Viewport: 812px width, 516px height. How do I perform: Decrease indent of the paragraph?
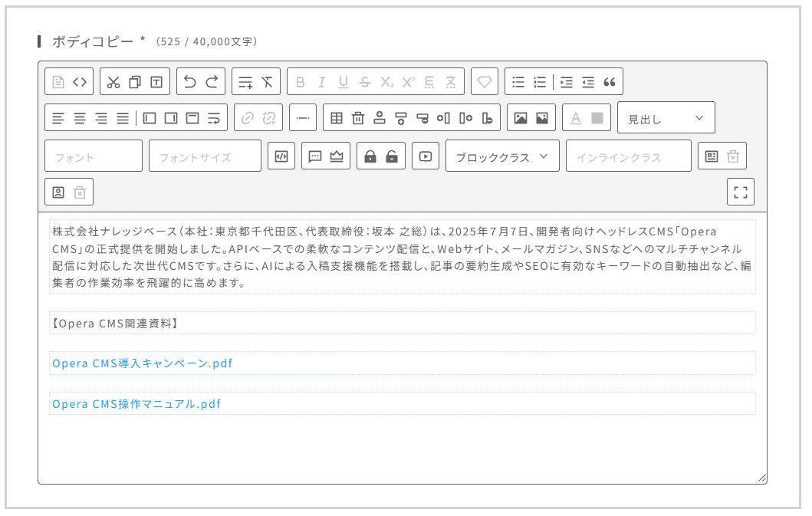tap(588, 82)
